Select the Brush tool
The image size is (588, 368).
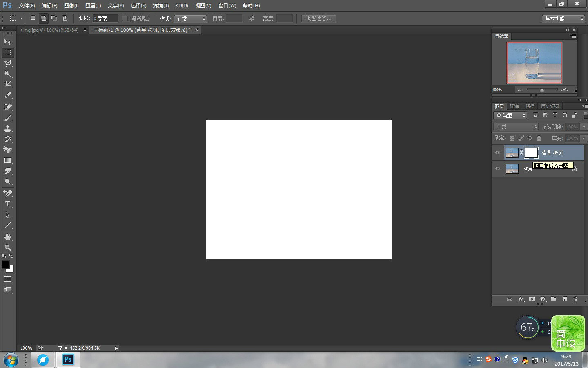7,118
